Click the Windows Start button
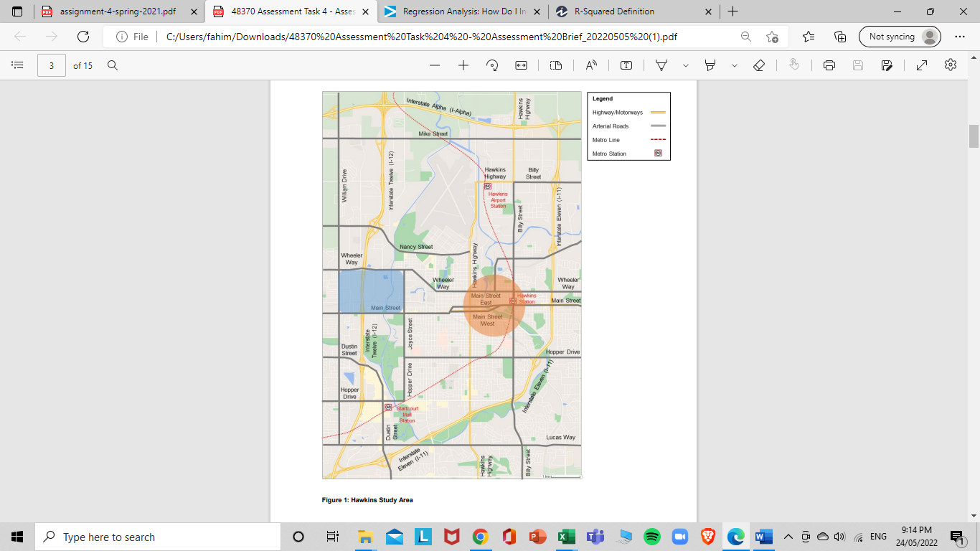Viewport: 980px width, 551px height. (17, 537)
